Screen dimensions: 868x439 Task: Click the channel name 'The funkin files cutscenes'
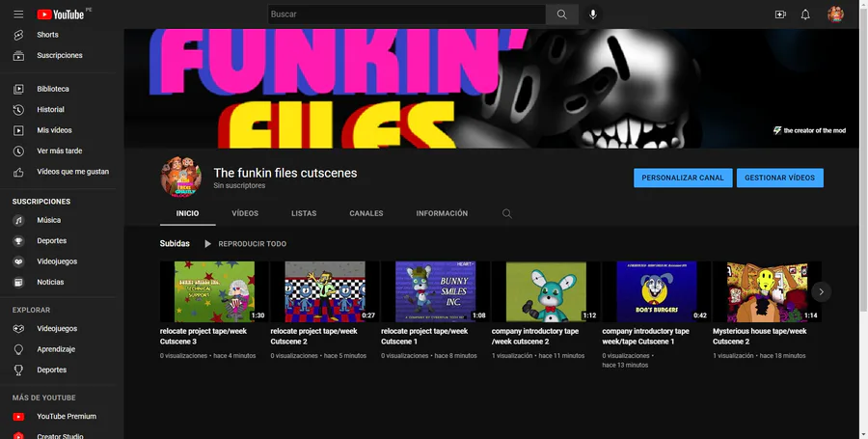(x=285, y=173)
